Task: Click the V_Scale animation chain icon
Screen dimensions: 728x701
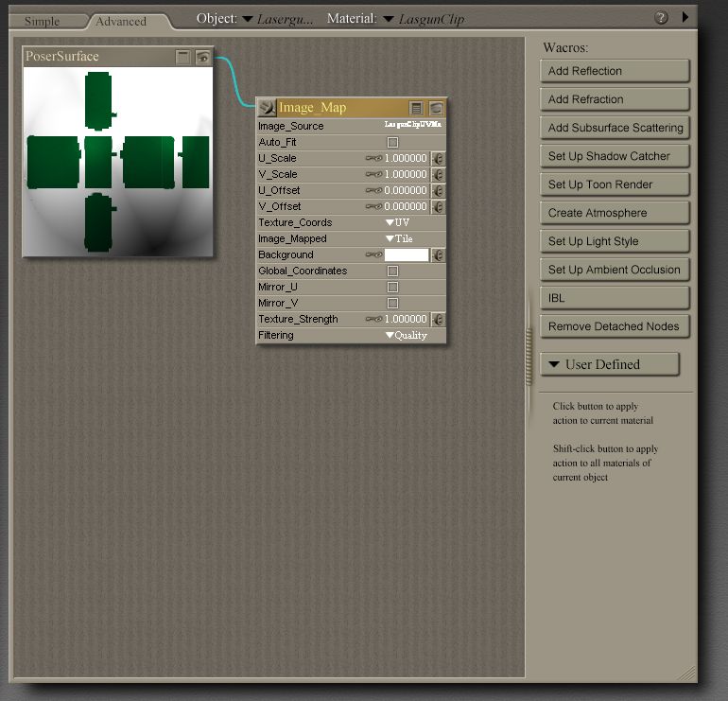Action: pyautogui.click(x=373, y=175)
